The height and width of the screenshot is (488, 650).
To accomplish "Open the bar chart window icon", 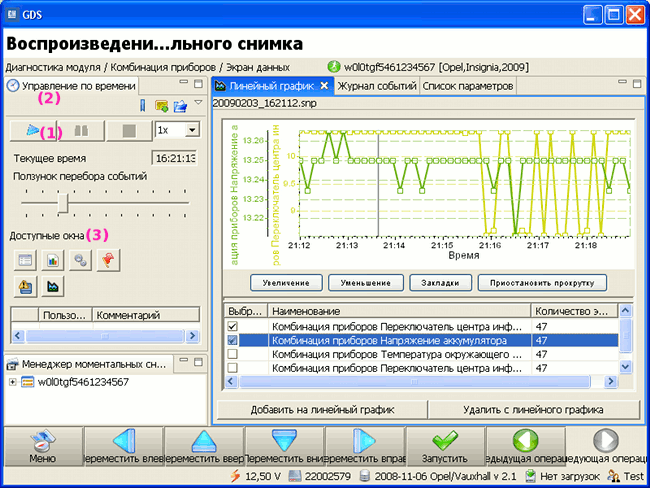I will pos(53,260).
